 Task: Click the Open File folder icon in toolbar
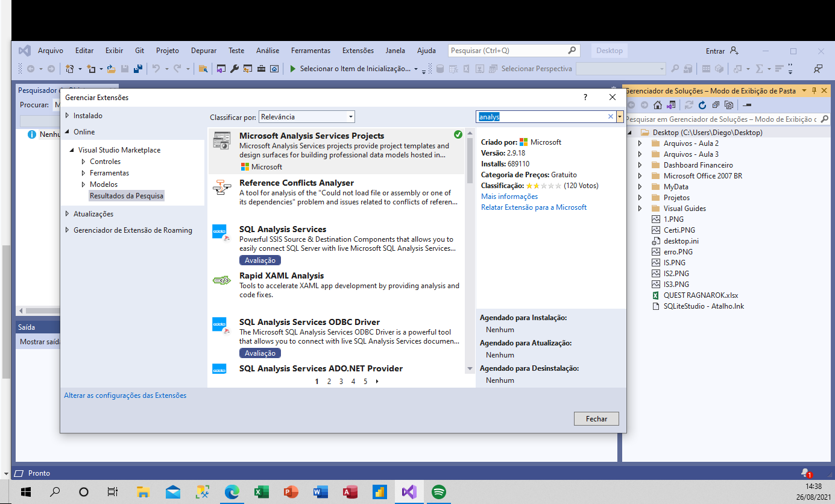click(x=111, y=69)
